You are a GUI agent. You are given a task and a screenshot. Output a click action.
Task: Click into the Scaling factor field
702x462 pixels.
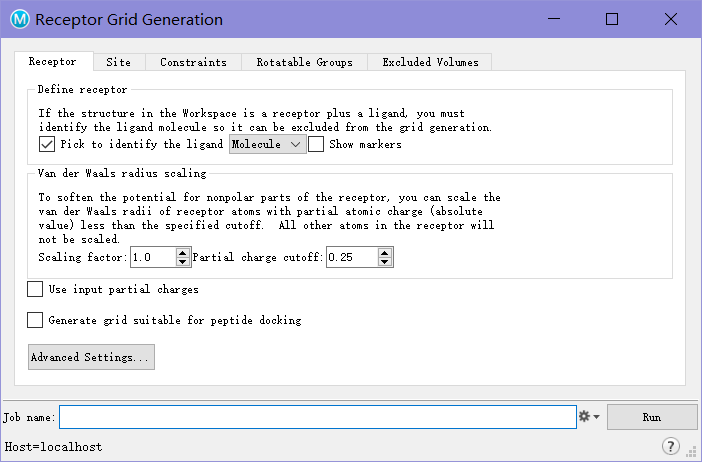point(153,257)
